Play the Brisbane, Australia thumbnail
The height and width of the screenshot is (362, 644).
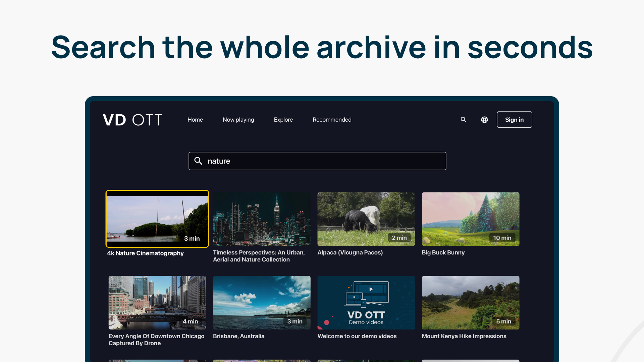click(x=262, y=303)
